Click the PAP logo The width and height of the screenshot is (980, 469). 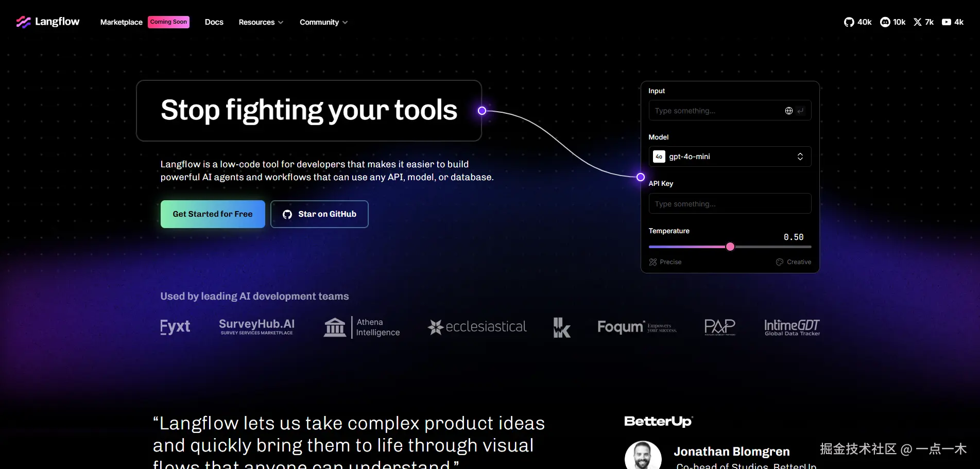[719, 327]
